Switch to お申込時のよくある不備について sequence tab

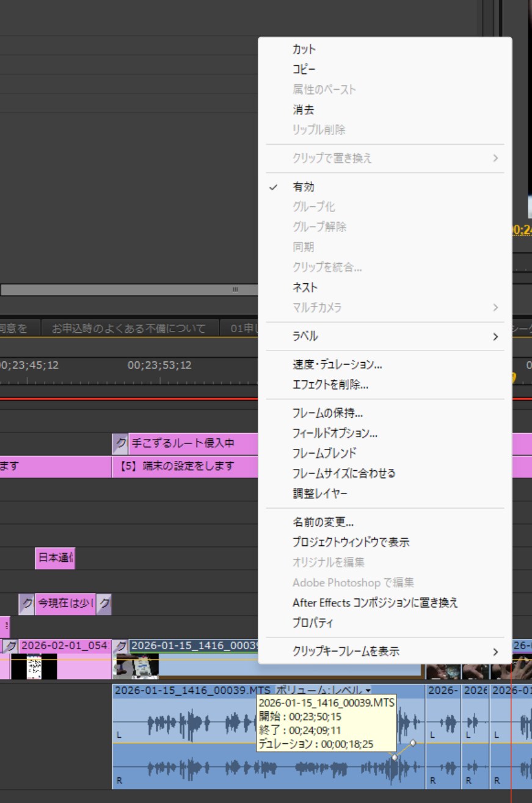(x=129, y=329)
